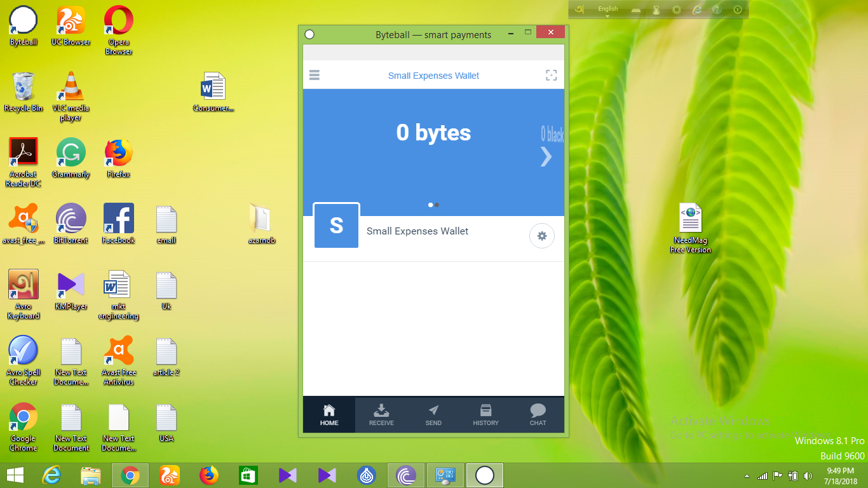
Task: Select the Opera Browser desktop shortcut
Action: point(119,30)
